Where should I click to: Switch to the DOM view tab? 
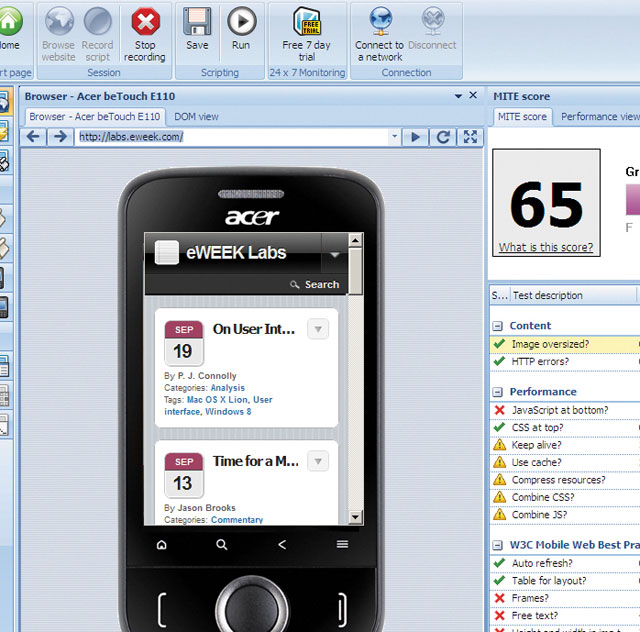tap(196, 117)
